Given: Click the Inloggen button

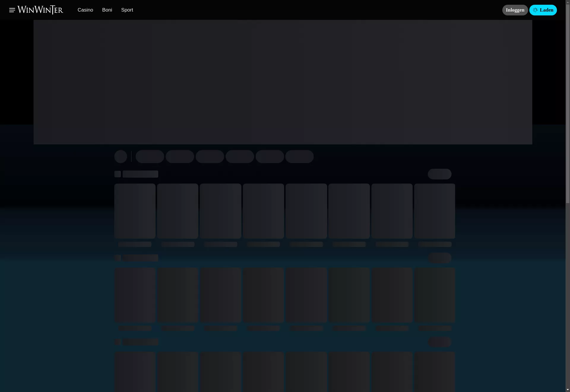Looking at the screenshot, I should (x=515, y=10).
